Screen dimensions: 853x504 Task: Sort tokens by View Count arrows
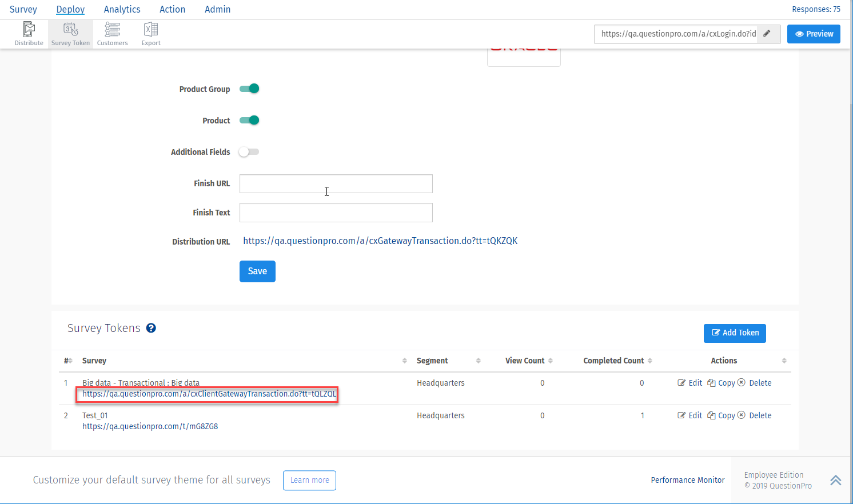coord(551,361)
